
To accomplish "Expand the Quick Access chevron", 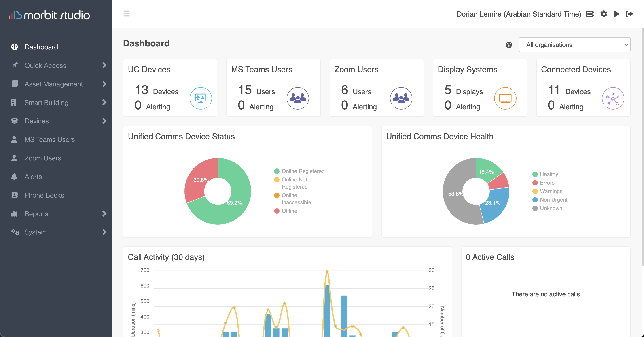I will pyautogui.click(x=104, y=65).
